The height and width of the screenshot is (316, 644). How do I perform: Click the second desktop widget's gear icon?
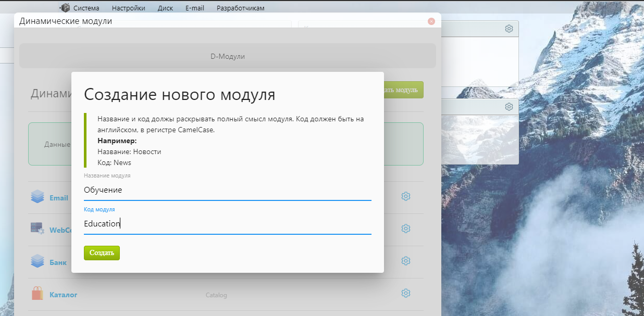point(509,107)
